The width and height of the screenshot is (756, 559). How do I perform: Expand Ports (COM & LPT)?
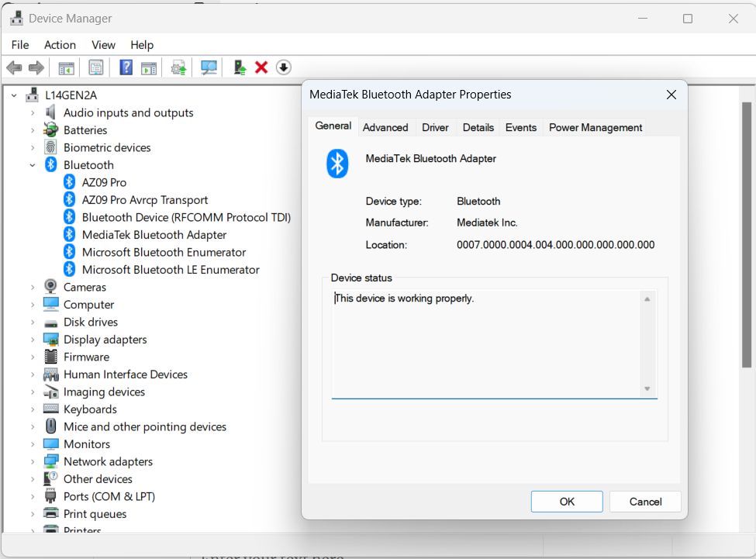33,496
